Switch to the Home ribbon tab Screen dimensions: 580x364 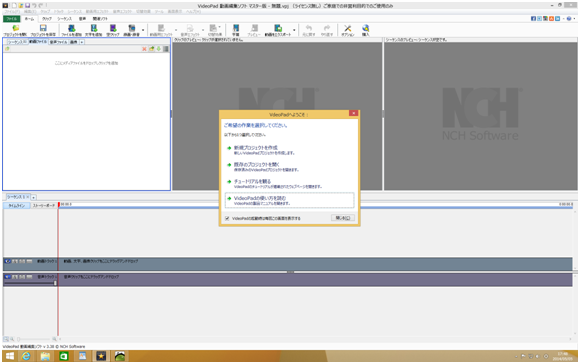coord(29,18)
